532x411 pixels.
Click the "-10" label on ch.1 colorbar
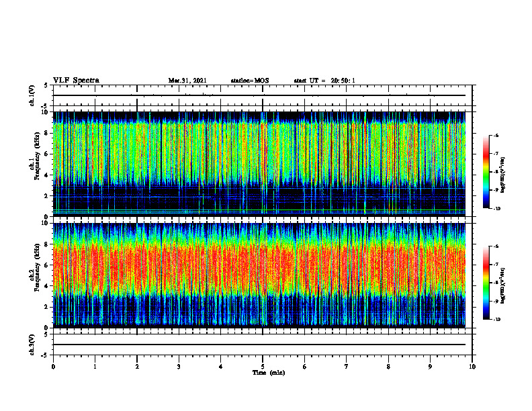[496, 209]
